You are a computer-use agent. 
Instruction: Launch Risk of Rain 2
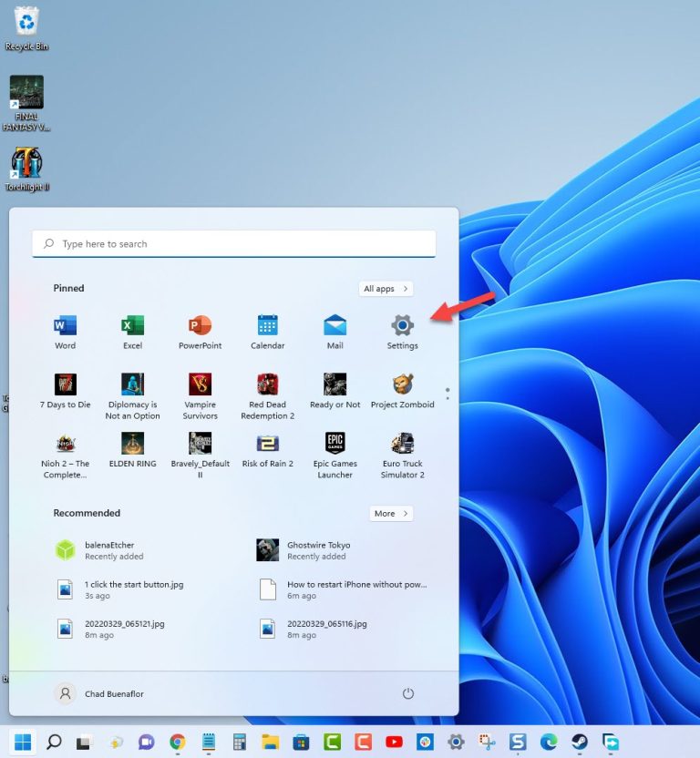(x=268, y=451)
